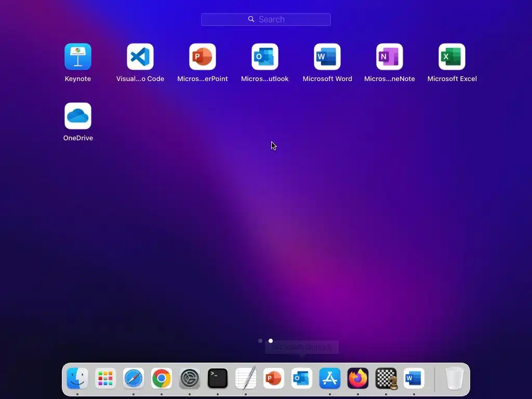Click the Launchpad Search field

266,19
